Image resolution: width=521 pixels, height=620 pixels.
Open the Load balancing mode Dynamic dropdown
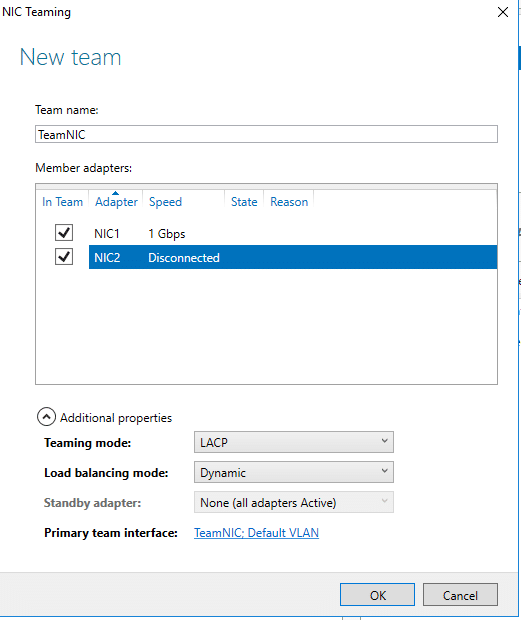(x=294, y=472)
